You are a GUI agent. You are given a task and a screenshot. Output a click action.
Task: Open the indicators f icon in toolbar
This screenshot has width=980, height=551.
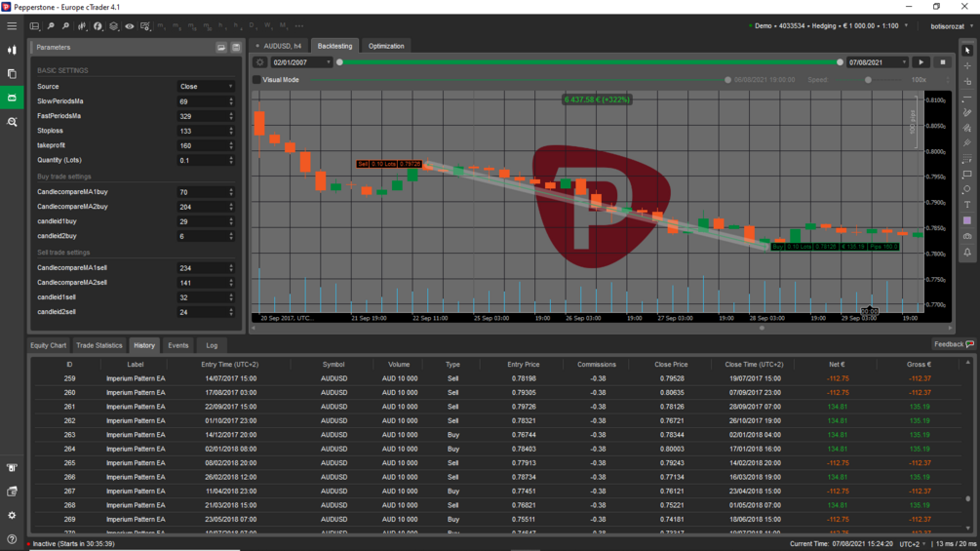point(98,26)
